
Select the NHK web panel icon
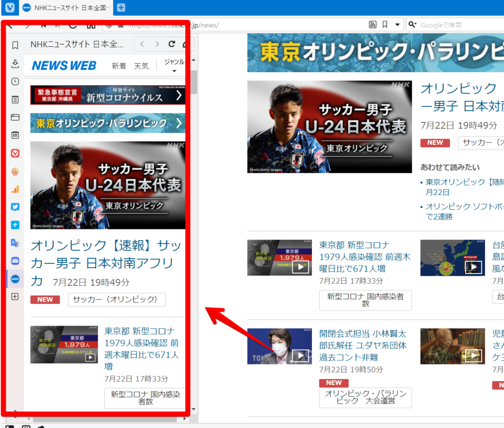point(15,279)
